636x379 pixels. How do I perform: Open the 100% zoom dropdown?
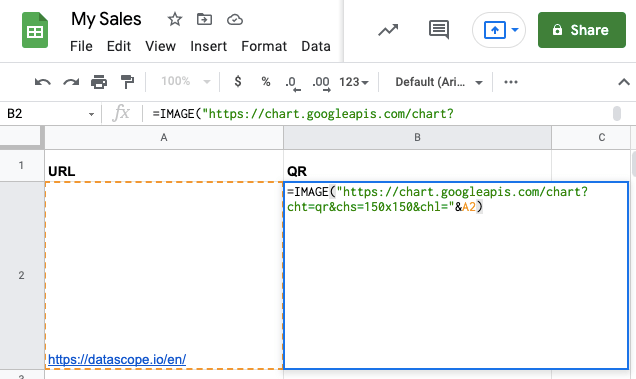185,82
